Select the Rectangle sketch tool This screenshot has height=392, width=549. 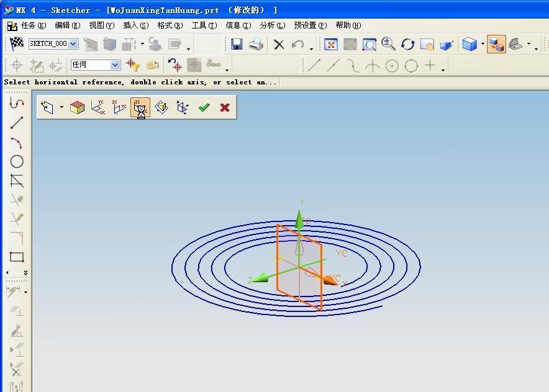tap(17, 257)
